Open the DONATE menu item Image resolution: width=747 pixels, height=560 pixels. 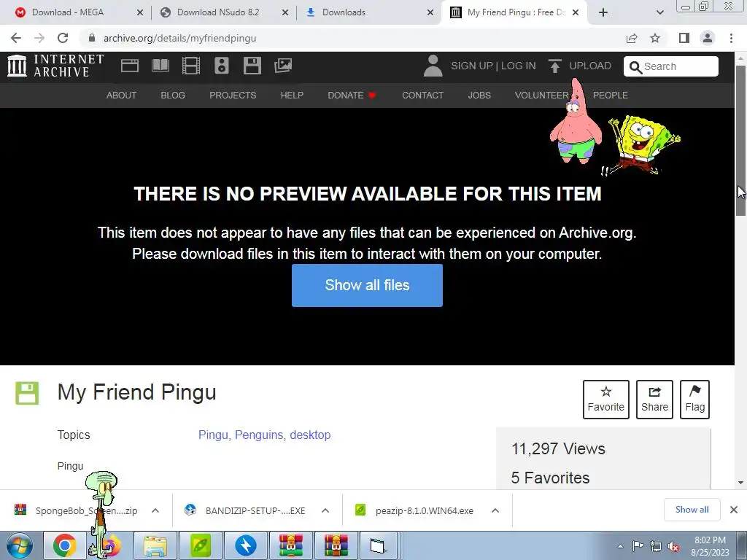(x=352, y=96)
